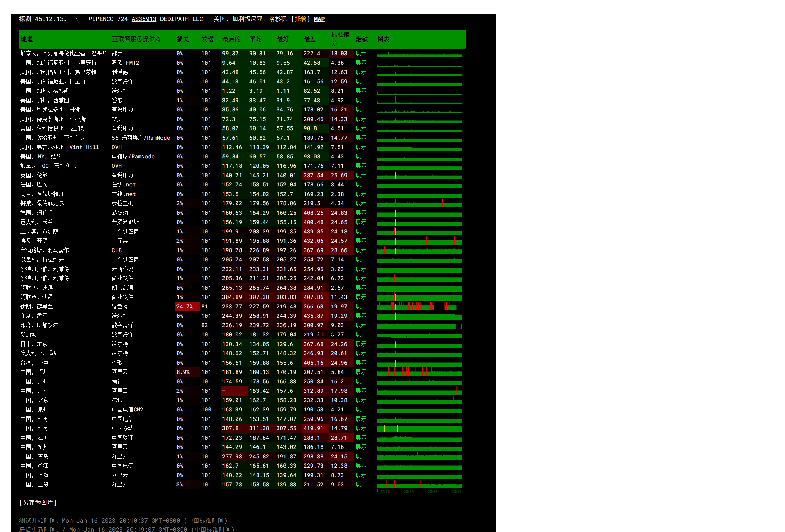
Task: Click 展示 link for London row
Action: pos(361,175)
